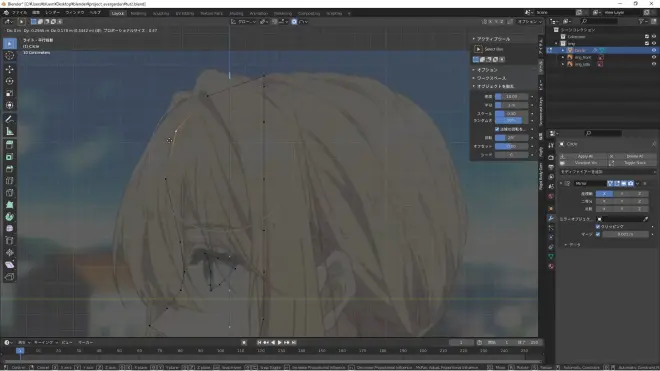660x371 pixels.
Task: Select the Transform tool
Action: (10, 105)
